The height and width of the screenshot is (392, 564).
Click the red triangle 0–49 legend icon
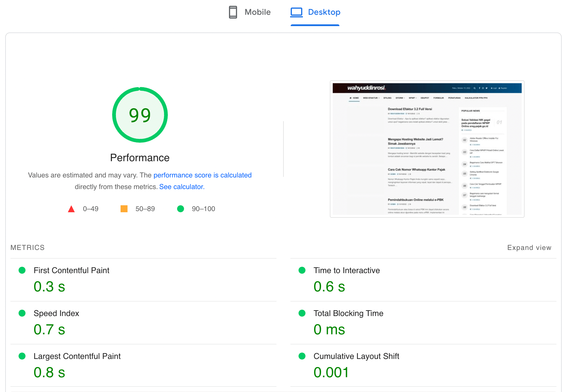(x=71, y=209)
